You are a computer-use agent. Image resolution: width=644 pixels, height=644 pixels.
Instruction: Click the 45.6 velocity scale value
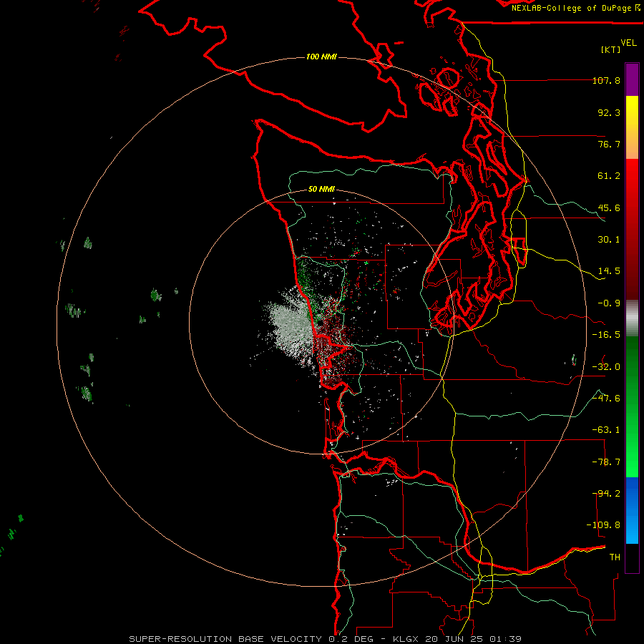609,208
